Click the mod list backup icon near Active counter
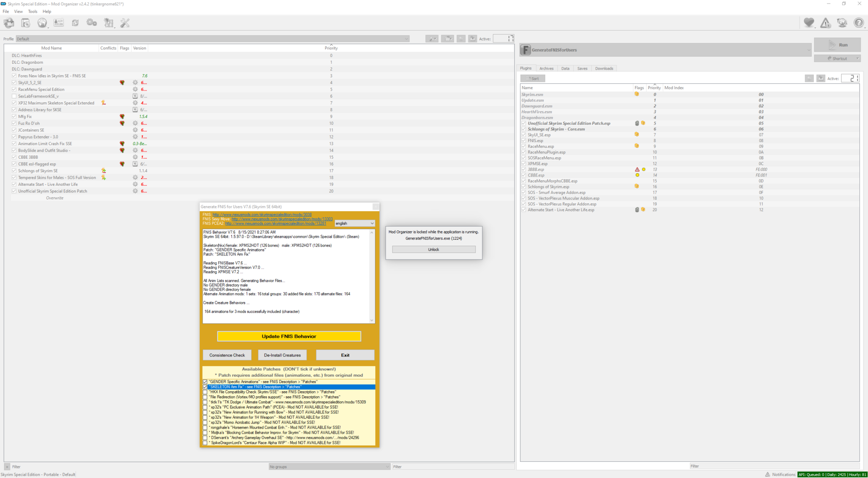Viewport: 868px width, 478px height. tap(472, 39)
